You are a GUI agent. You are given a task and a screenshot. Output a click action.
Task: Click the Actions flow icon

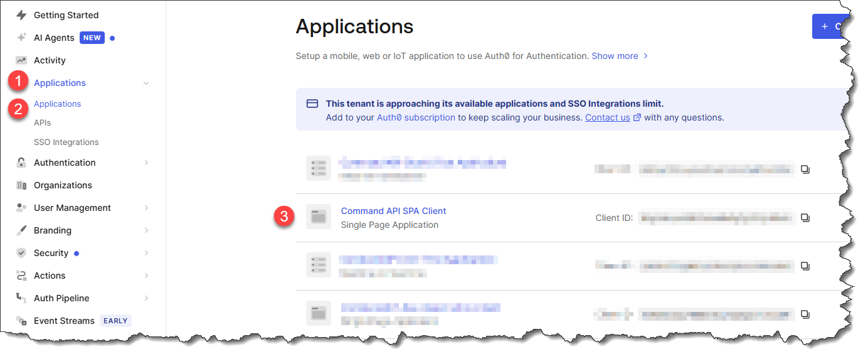tap(21, 276)
